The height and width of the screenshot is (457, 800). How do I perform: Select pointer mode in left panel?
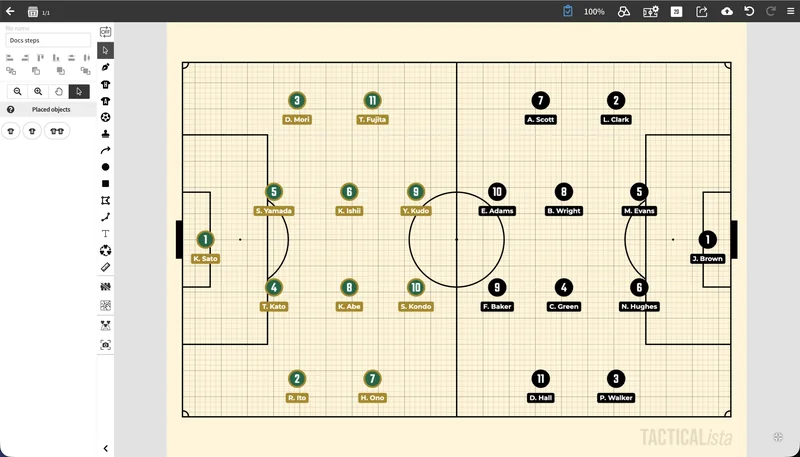coord(79,91)
